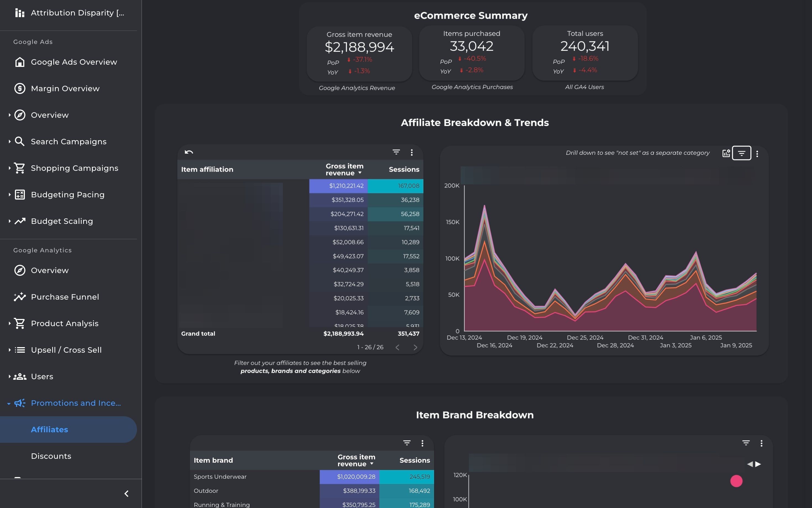Collapse the sidebar with the chevron
812x508 pixels.
coord(126,494)
